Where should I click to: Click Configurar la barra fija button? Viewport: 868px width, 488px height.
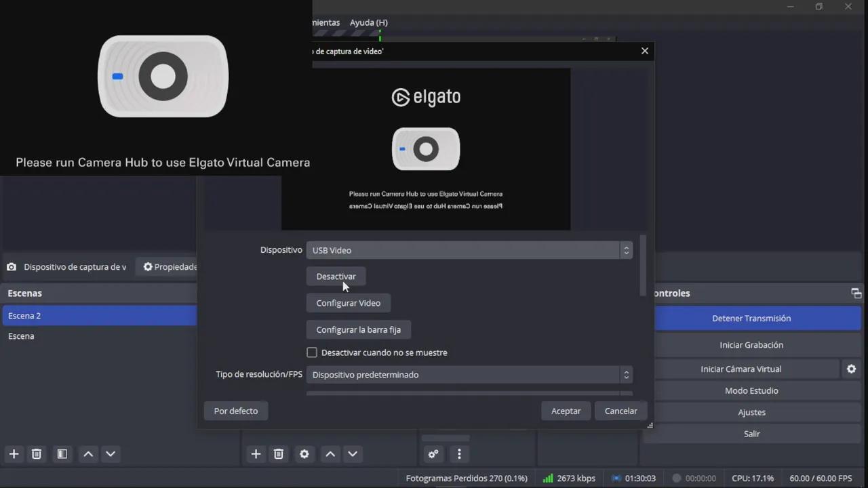359,330
